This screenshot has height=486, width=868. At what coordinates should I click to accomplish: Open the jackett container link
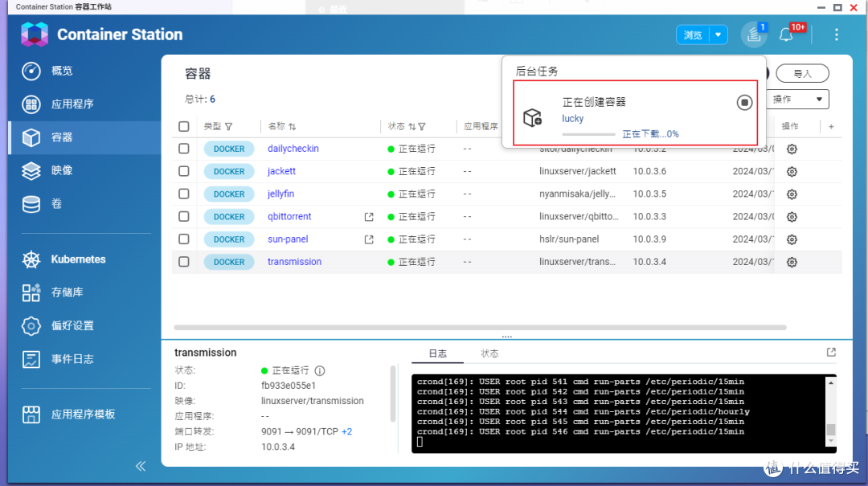click(x=281, y=171)
